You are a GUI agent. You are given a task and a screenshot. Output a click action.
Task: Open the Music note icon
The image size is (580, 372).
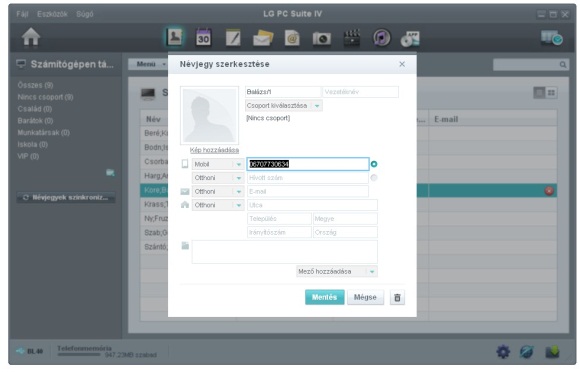coord(382,38)
